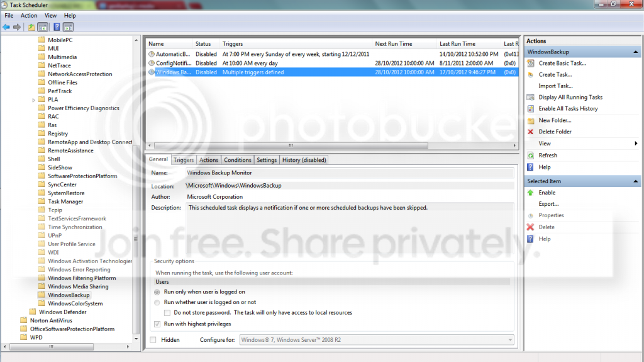Switch to the Triggers tab
The height and width of the screenshot is (362, 644).
pyautogui.click(x=183, y=160)
